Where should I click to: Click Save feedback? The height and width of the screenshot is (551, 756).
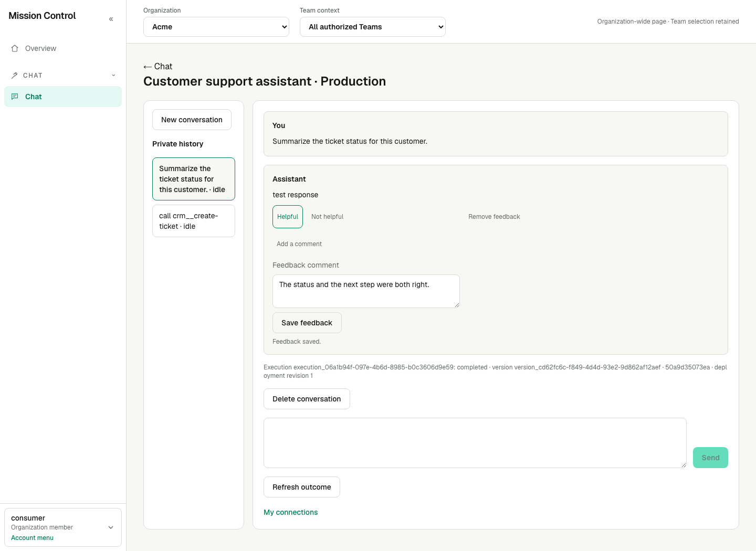(307, 323)
